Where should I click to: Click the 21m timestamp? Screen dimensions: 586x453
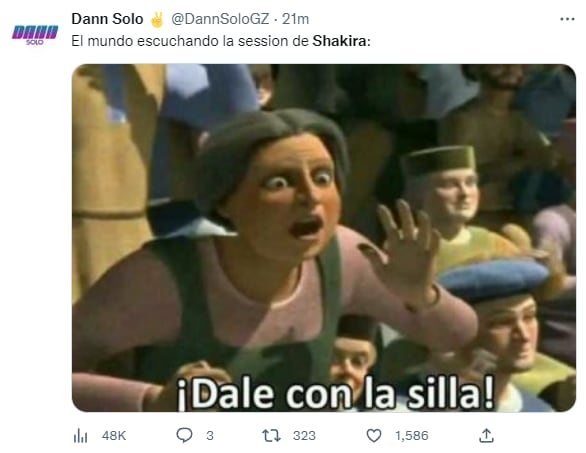(x=295, y=19)
